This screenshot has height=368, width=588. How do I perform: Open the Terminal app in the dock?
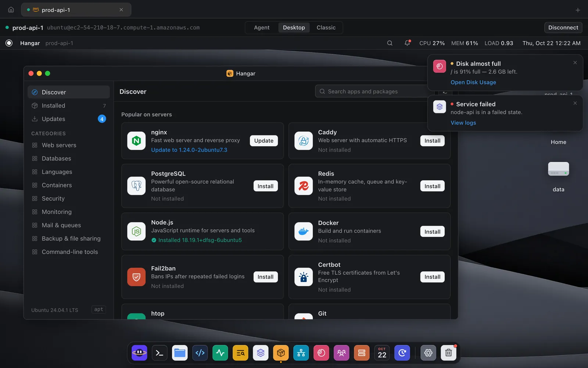(159, 353)
